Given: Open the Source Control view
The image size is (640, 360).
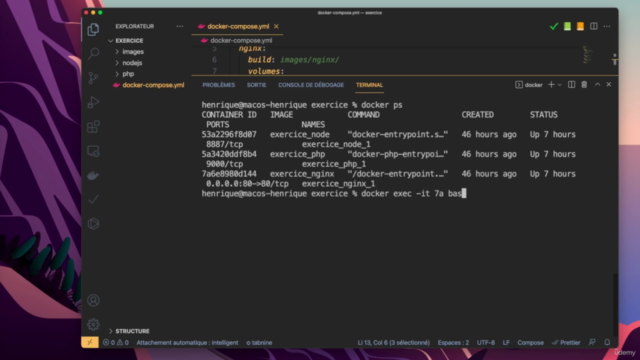Looking at the screenshot, I should click(93, 78).
